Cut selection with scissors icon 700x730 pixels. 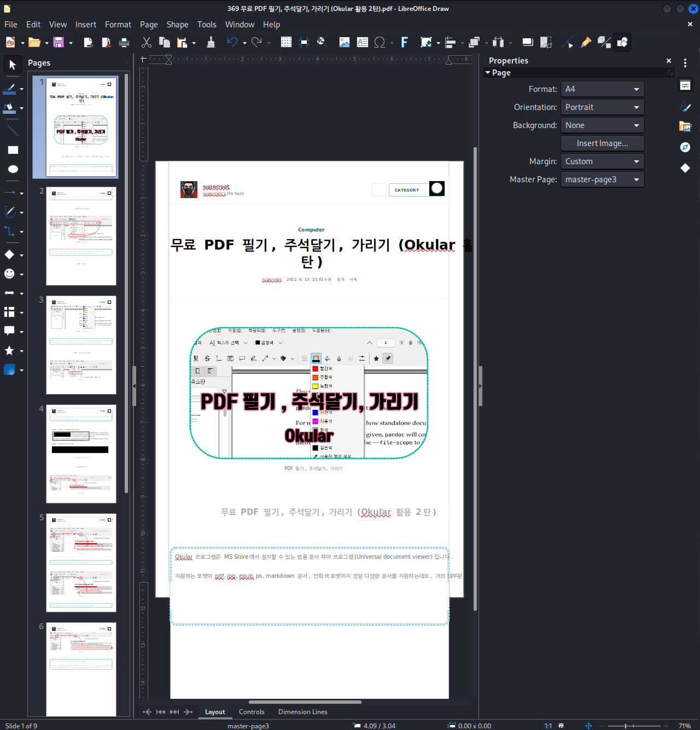[x=147, y=42]
